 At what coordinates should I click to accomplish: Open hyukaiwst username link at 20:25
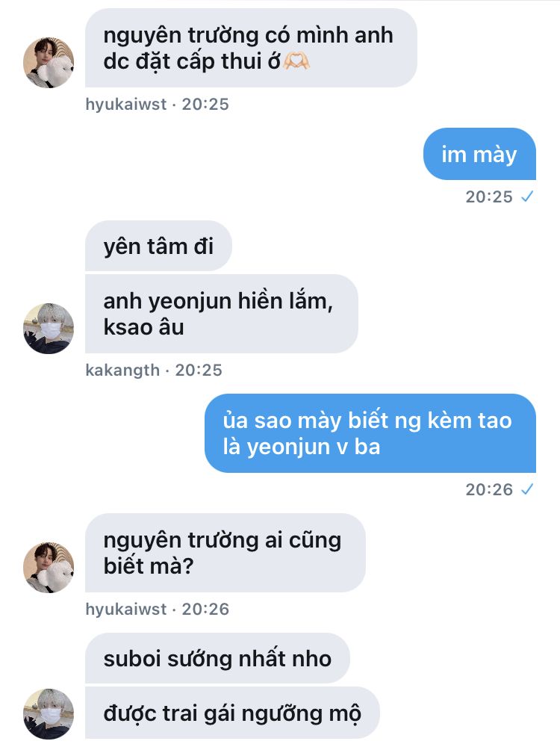coord(126,104)
